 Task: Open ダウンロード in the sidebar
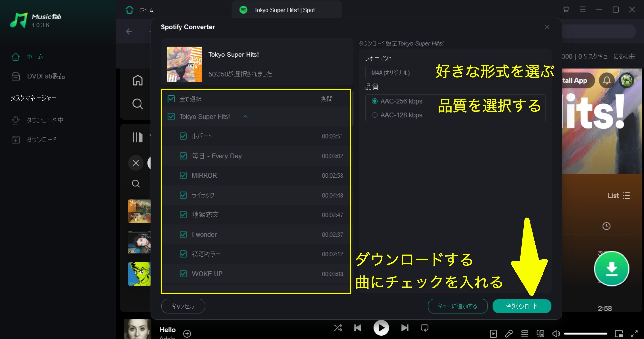[34, 140]
